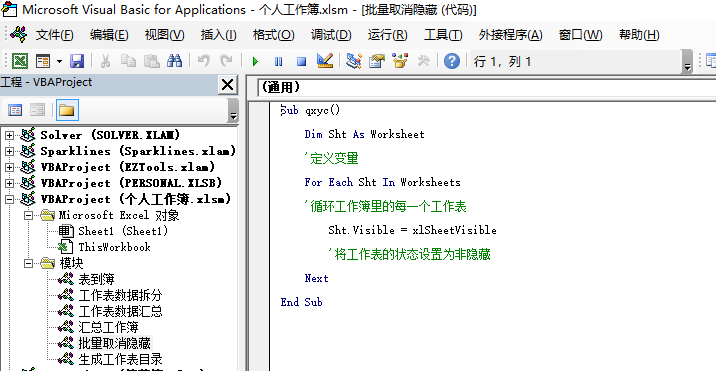Open the 外接程序(A) menu
716x371 pixels.
(x=511, y=35)
